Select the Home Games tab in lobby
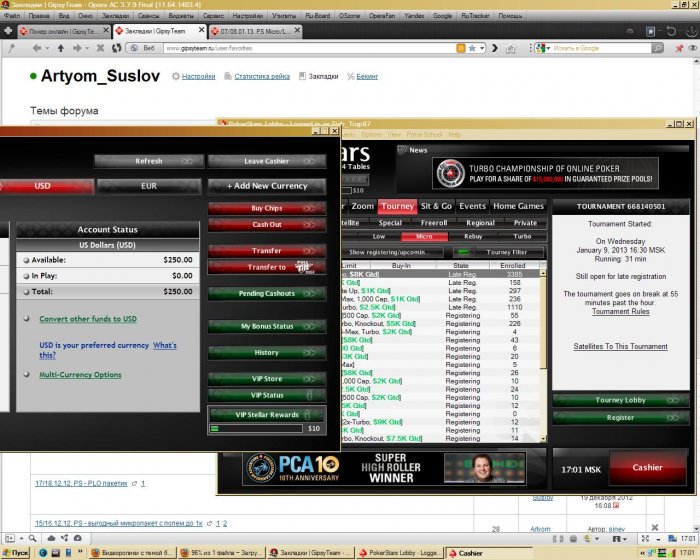This screenshot has width=700, height=560. pos(518,206)
